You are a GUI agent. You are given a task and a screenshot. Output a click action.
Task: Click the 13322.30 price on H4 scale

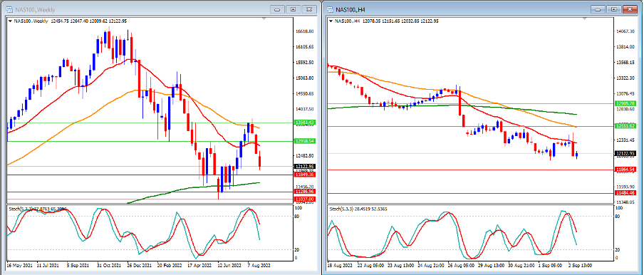tap(625, 78)
